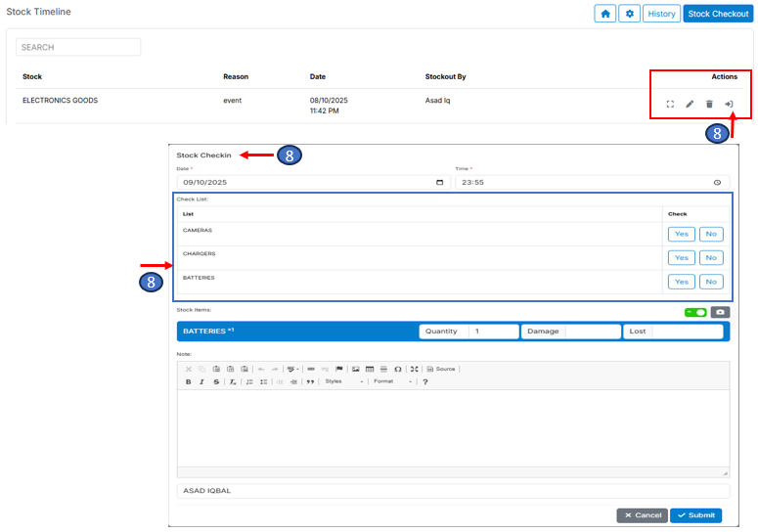Open settings via the gear icon
The width and height of the screenshot is (758, 532).
pyautogui.click(x=630, y=14)
